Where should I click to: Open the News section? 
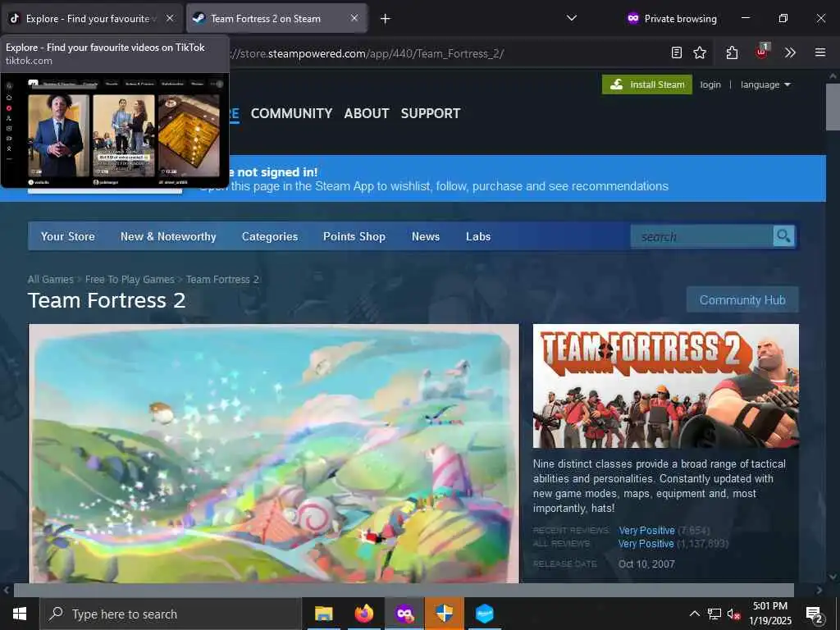426,236
